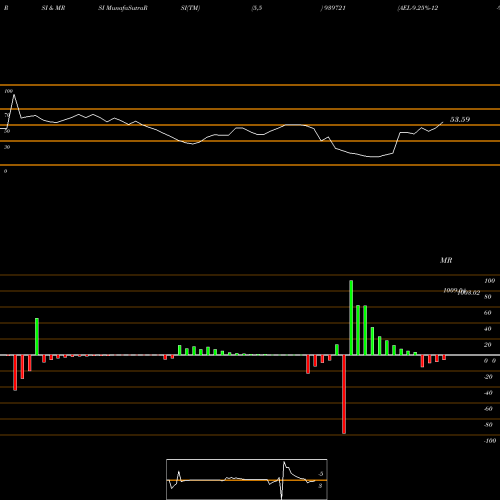Image resolution: width=500 pixels, height=500 pixels.
Task: Click the 'SI(TM)' header label
Action: pyautogui.click(x=190, y=8)
